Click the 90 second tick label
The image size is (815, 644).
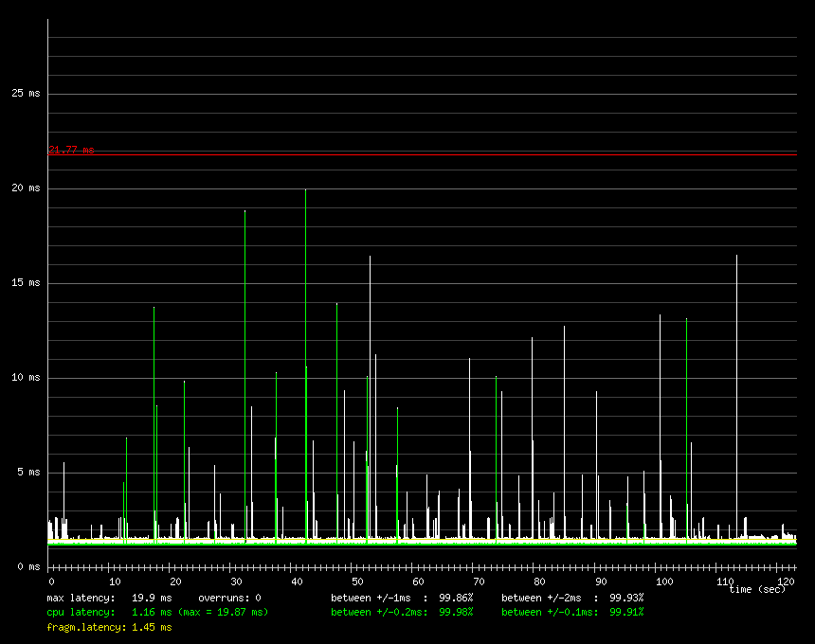click(x=601, y=581)
